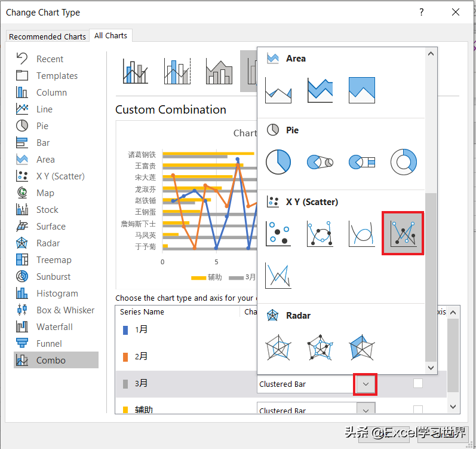This screenshot has width=476, height=449.
Task: Select the basic Radar chart icon
Action: click(278, 347)
